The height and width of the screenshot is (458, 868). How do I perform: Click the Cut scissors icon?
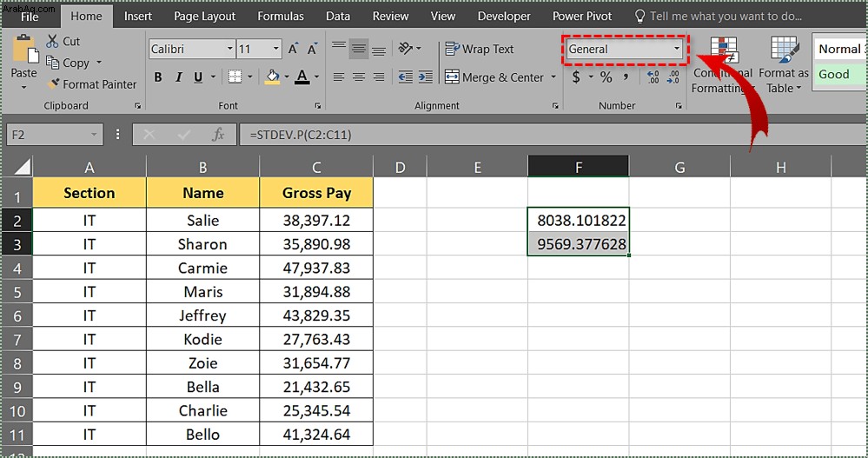pos(53,41)
